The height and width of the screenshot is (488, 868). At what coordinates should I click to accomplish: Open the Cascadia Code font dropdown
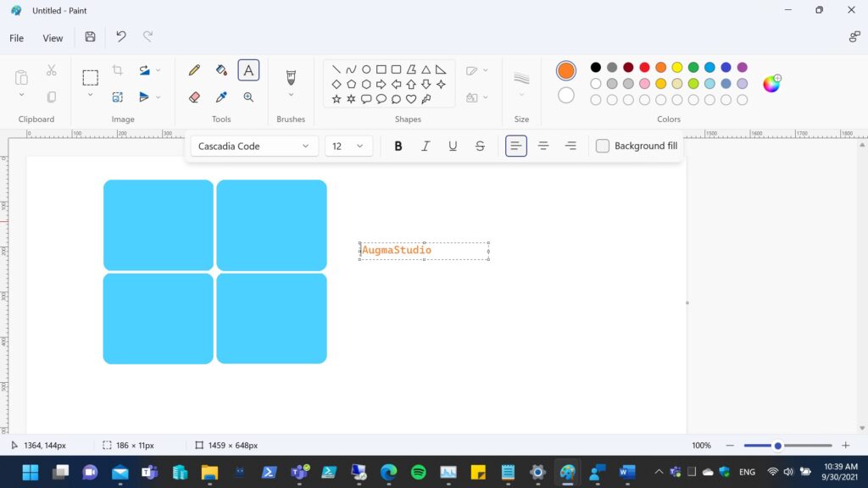(254, 146)
